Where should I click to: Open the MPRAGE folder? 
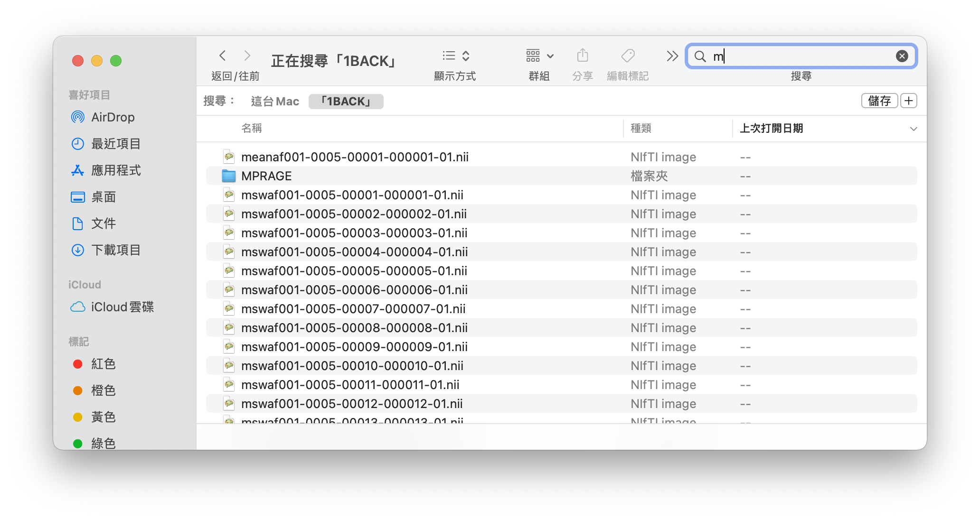click(267, 176)
